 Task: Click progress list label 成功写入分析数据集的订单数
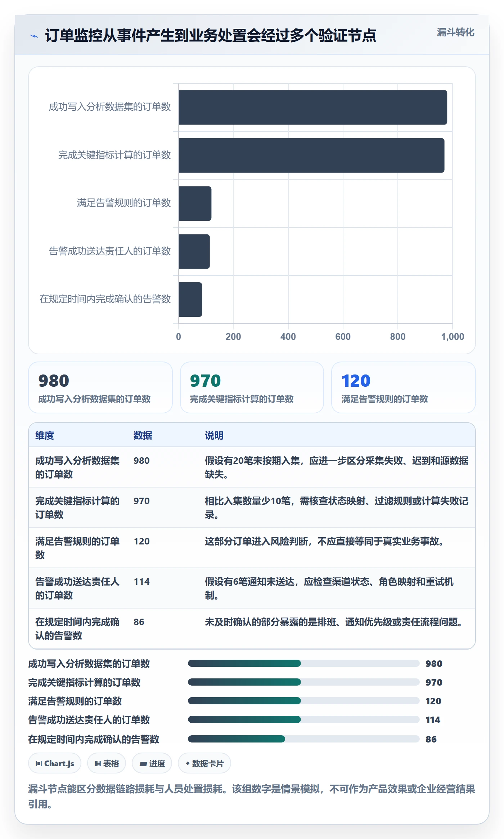[89, 664]
